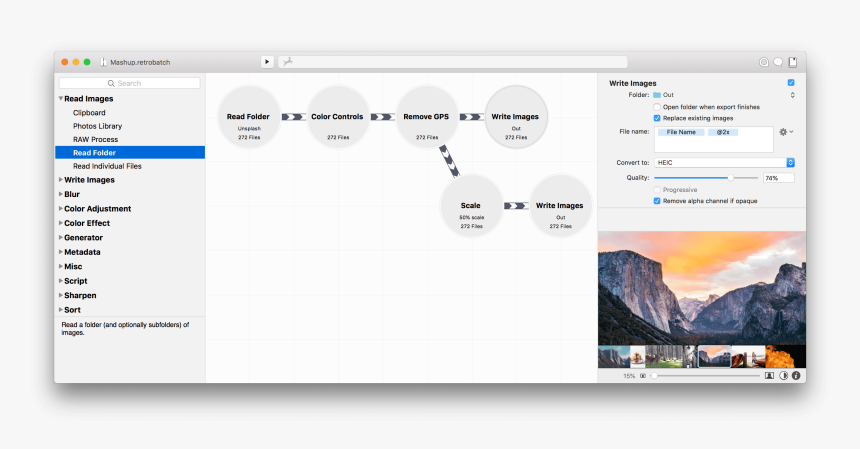Image resolution: width=860 pixels, height=449 pixels.
Task: Click the stop/record circle toolbar icon
Action: pos(763,62)
